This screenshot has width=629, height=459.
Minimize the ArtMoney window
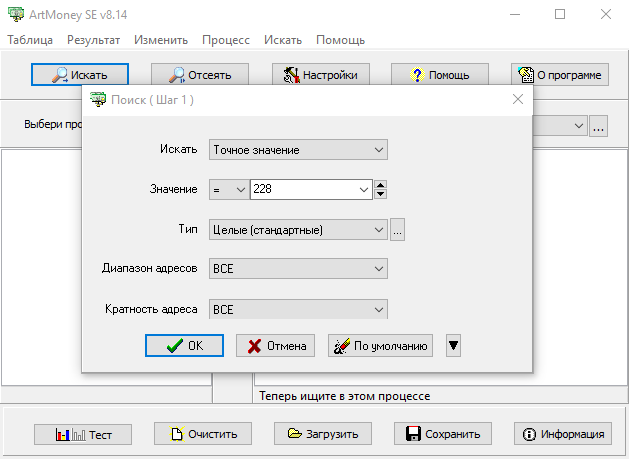point(515,14)
